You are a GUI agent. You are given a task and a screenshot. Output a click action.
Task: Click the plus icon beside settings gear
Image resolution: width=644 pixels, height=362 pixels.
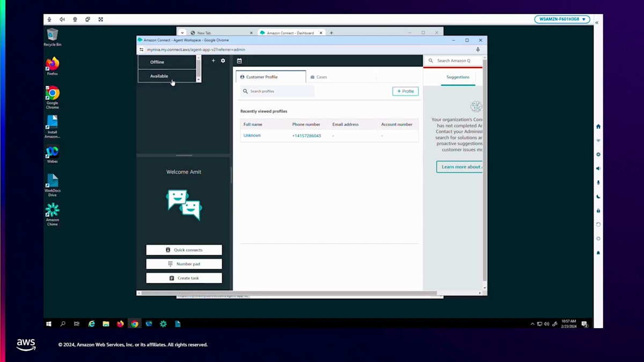(213, 61)
